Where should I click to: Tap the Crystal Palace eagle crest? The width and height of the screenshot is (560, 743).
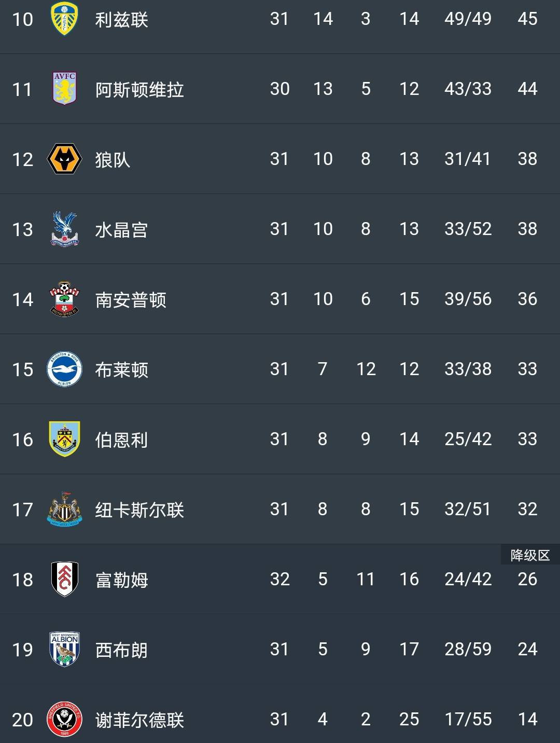pos(64,229)
